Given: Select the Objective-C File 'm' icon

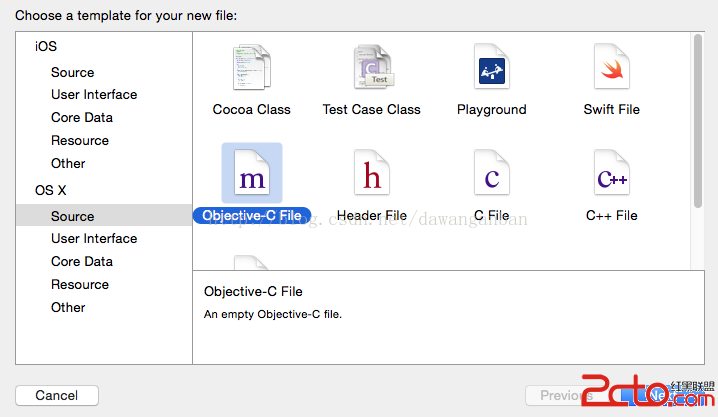Looking at the screenshot, I should (252, 173).
